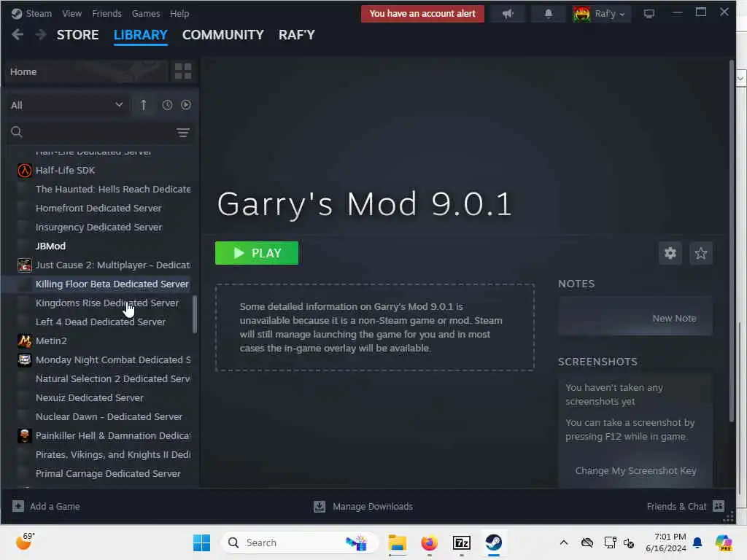
Task: Open the RAF'Y profile tab
Action: 297,35
